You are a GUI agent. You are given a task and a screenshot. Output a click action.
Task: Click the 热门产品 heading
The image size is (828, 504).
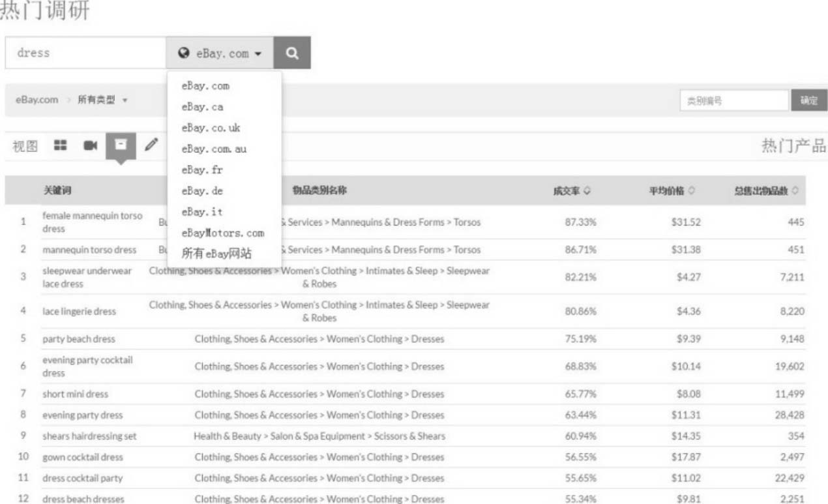[794, 145]
